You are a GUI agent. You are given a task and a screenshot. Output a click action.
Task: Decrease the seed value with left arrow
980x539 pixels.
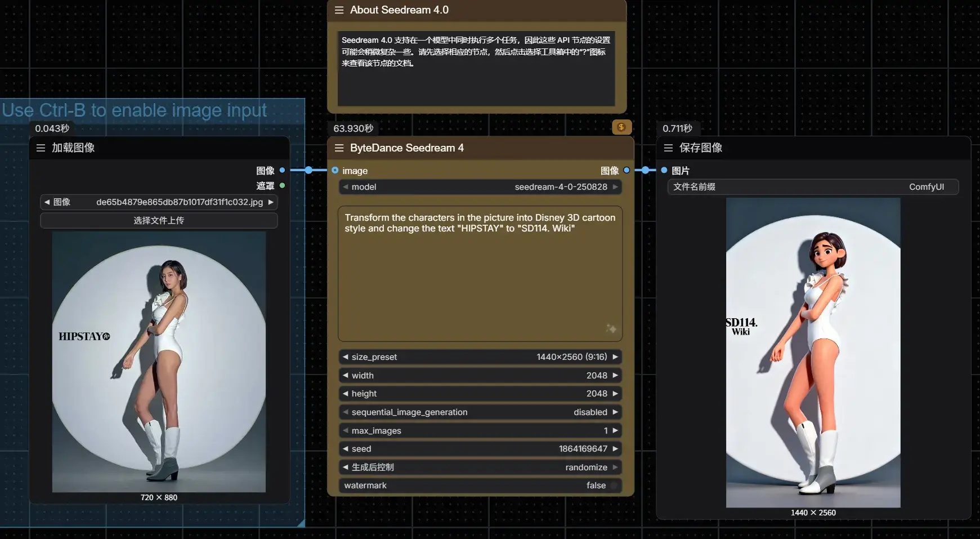(x=346, y=449)
